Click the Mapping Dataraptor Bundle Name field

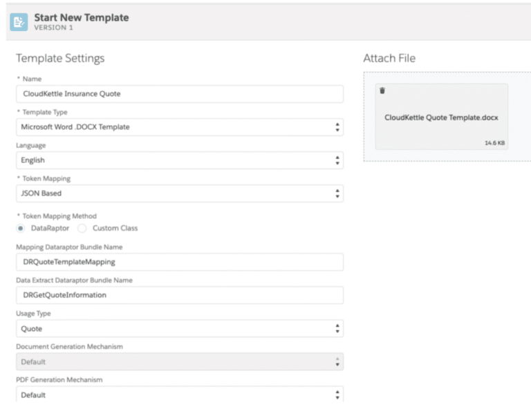pos(180,262)
